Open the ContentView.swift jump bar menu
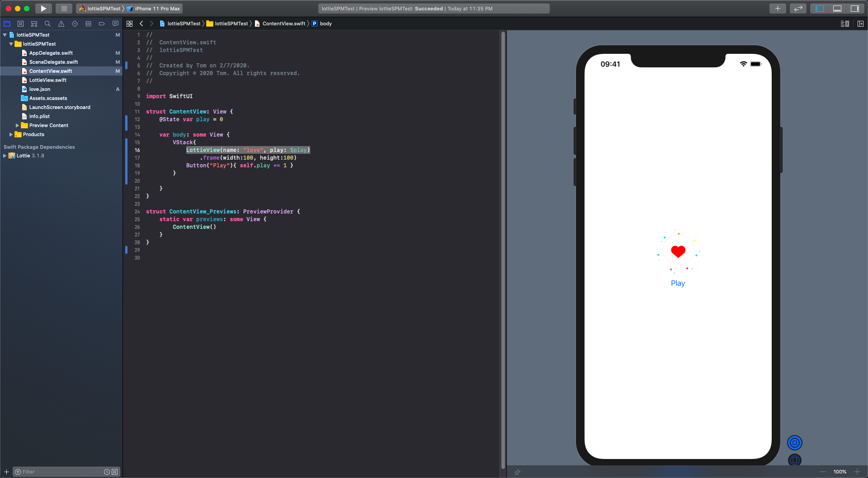The width and height of the screenshot is (868, 478). 280,24
